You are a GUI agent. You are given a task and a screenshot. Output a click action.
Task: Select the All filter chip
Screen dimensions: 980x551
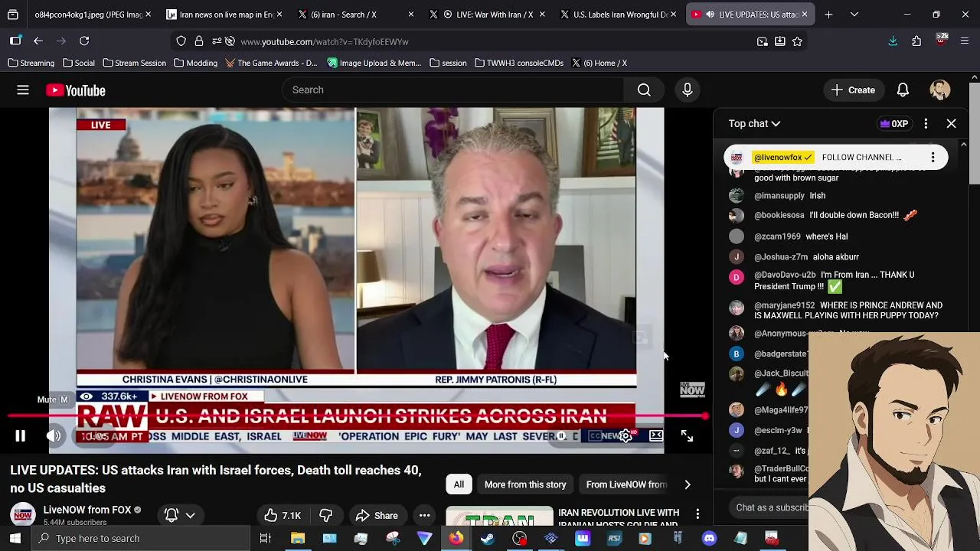coord(459,484)
